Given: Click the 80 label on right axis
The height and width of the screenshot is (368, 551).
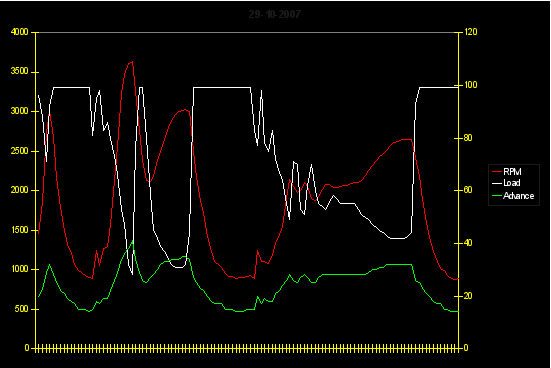Looking at the screenshot, I should [x=468, y=138].
